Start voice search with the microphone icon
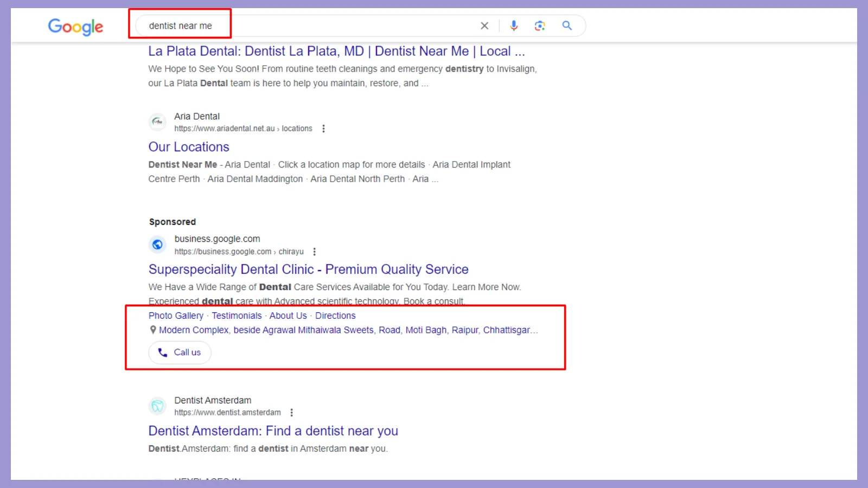 point(514,25)
